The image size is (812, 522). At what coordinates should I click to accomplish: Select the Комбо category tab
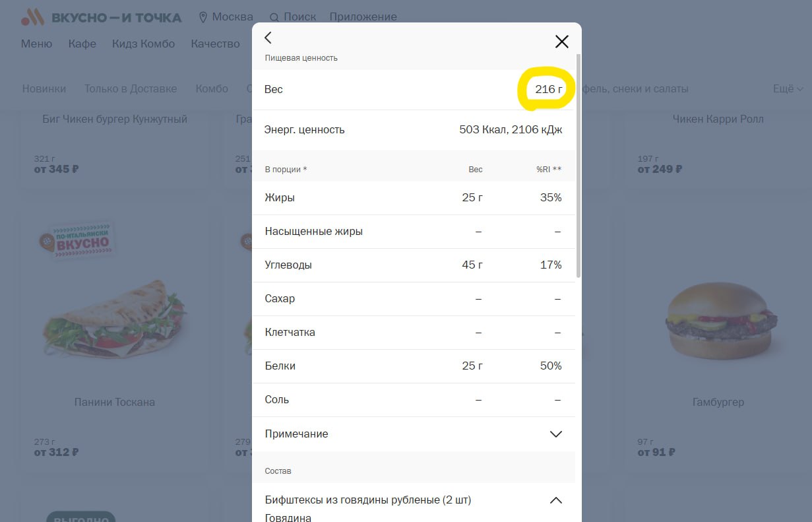click(x=212, y=88)
